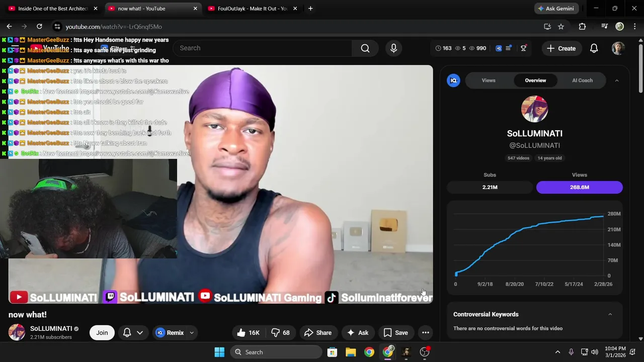Open more actions three-dot menu
The image size is (644, 362).
pyautogui.click(x=425, y=333)
